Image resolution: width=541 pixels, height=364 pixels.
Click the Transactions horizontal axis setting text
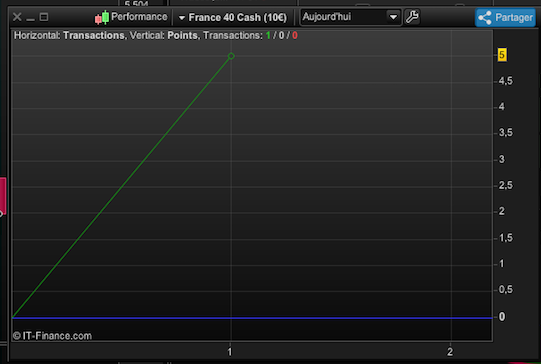point(94,36)
